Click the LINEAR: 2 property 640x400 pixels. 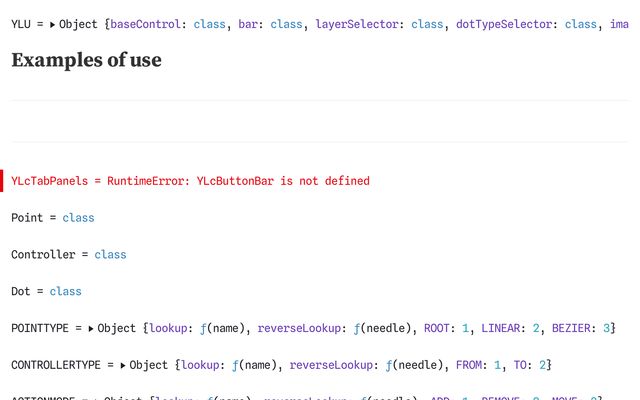click(x=510, y=329)
